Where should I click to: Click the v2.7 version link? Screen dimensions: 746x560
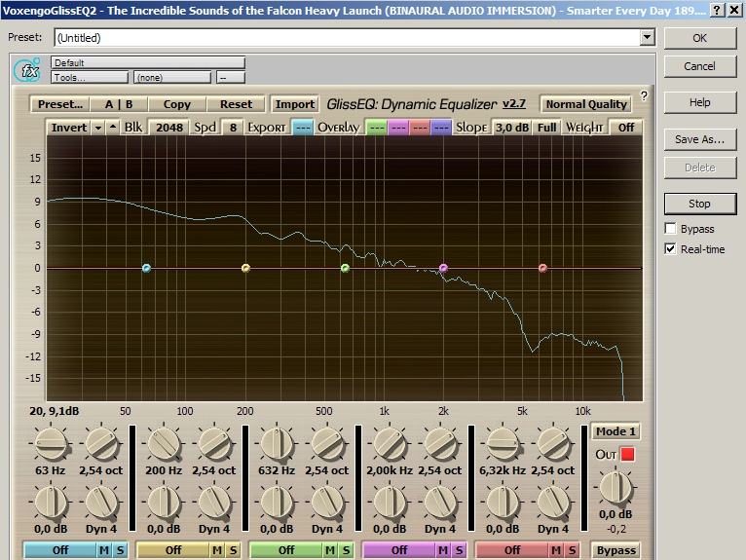[x=514, y=103]
